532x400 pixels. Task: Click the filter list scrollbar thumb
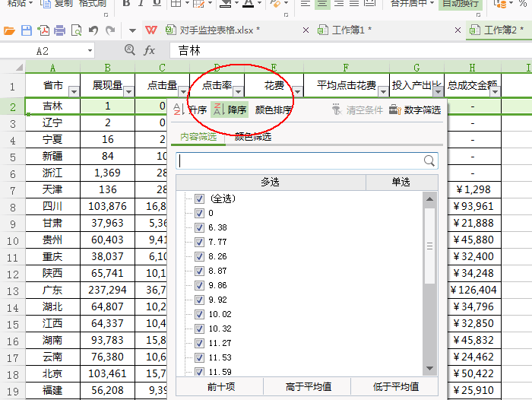(x=430, y=246)
